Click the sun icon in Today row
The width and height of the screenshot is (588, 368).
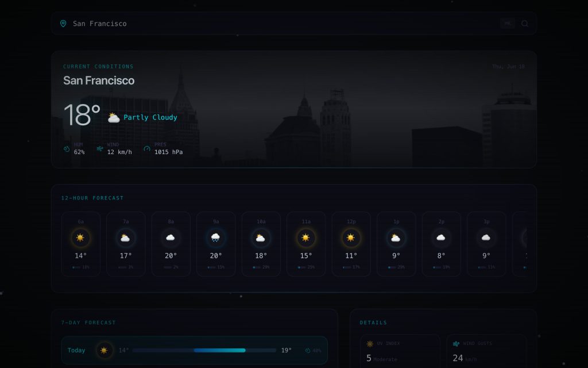pos(104,350)
